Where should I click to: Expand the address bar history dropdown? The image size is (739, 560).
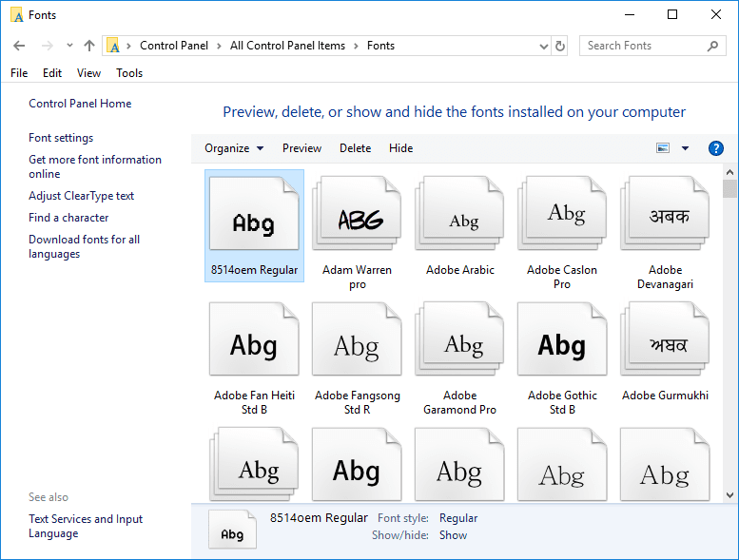pyautogui.click(x=542, y=46)
